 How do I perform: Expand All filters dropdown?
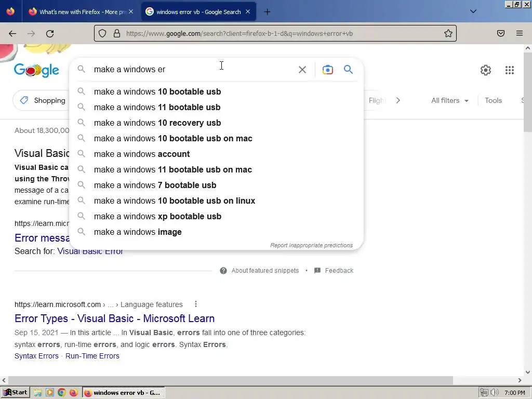click(449, 100)
